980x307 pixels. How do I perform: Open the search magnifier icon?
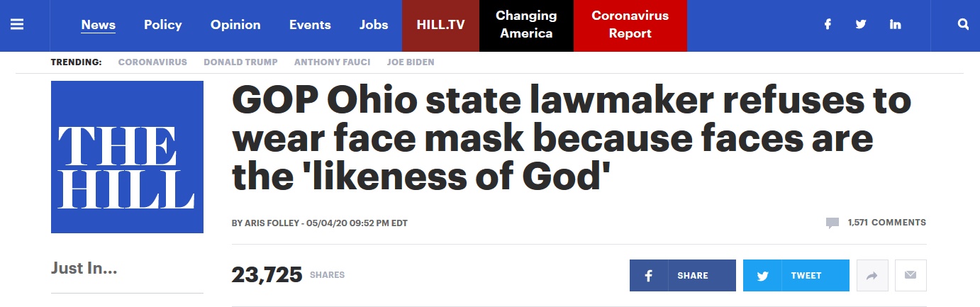[963, 25]
